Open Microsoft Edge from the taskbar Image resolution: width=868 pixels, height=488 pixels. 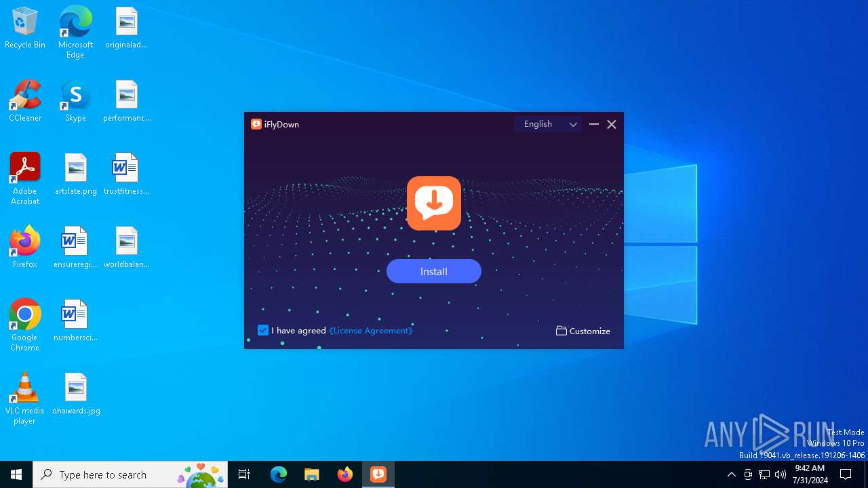coord(279,474)
